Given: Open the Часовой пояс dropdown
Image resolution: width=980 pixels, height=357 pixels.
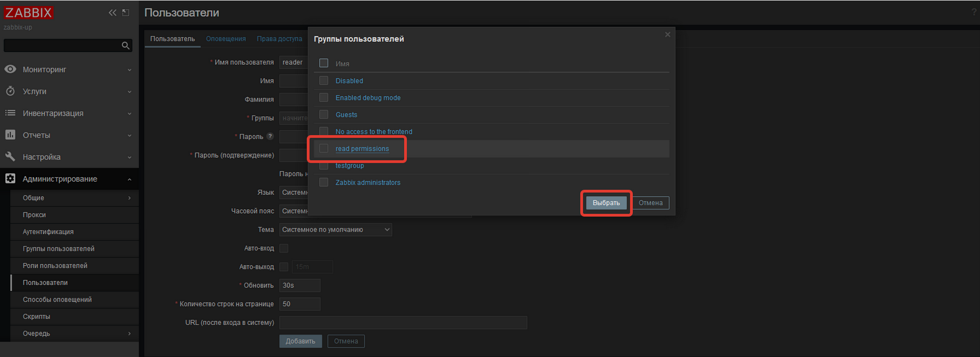Looking at the screenshot, I should coord(294,211).
